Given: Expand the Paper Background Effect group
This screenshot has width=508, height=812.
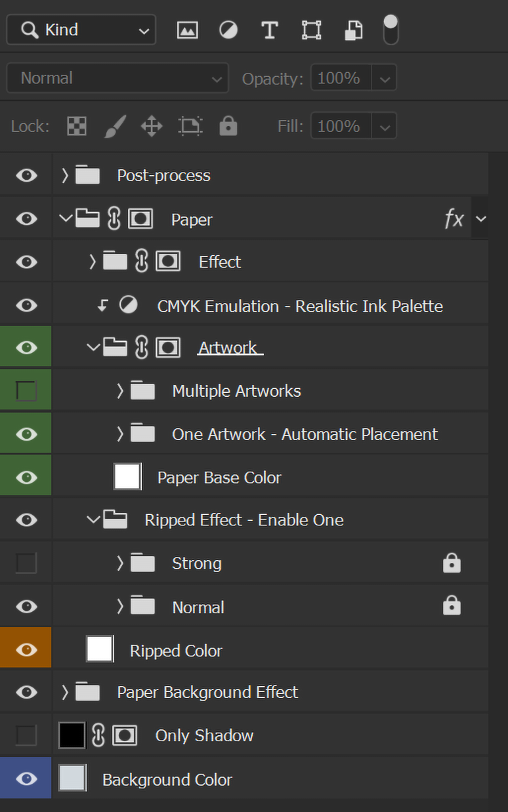Looking at the screenshot, I should [x=64, y=692].
